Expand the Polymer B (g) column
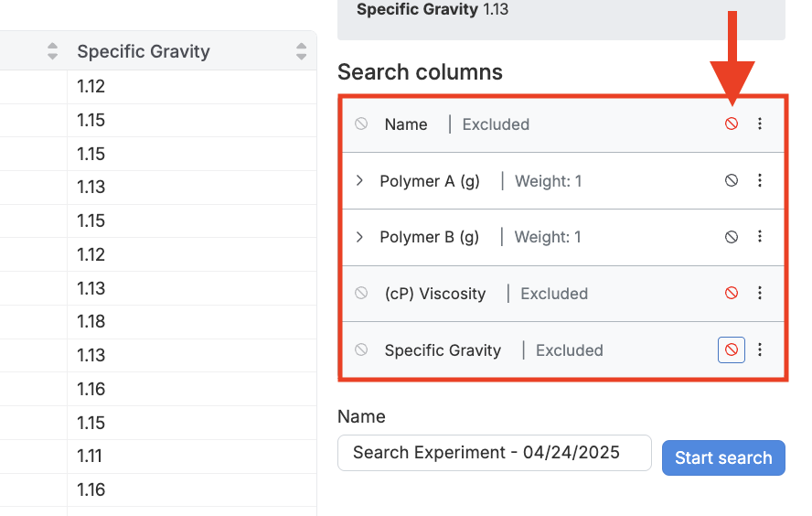Viewport: 812px width, 516px height. [x=360, y=237]
